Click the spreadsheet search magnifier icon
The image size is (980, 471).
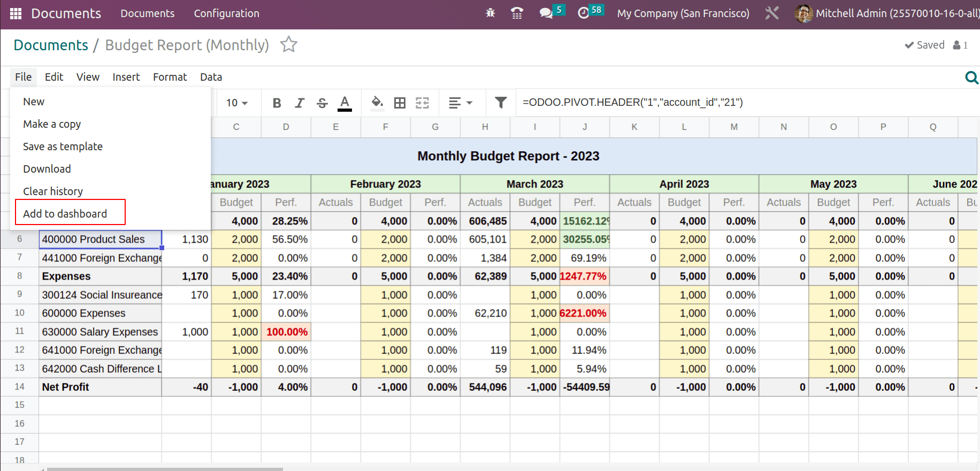[x=971, y=78]
